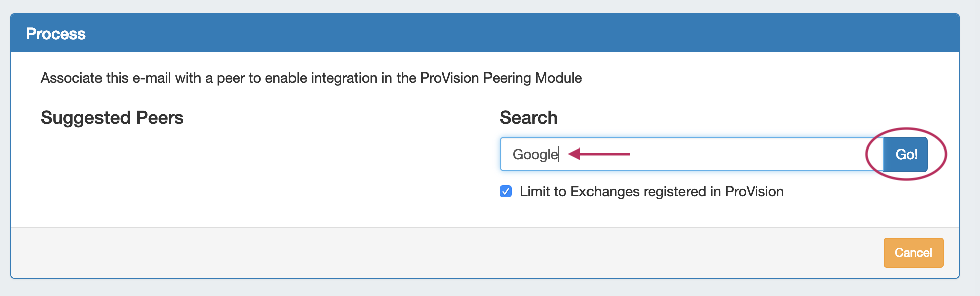The width and height of the screenshot is (980, 296).
Task: Click the red arrow pointing at Google
Action: [599, 154]
